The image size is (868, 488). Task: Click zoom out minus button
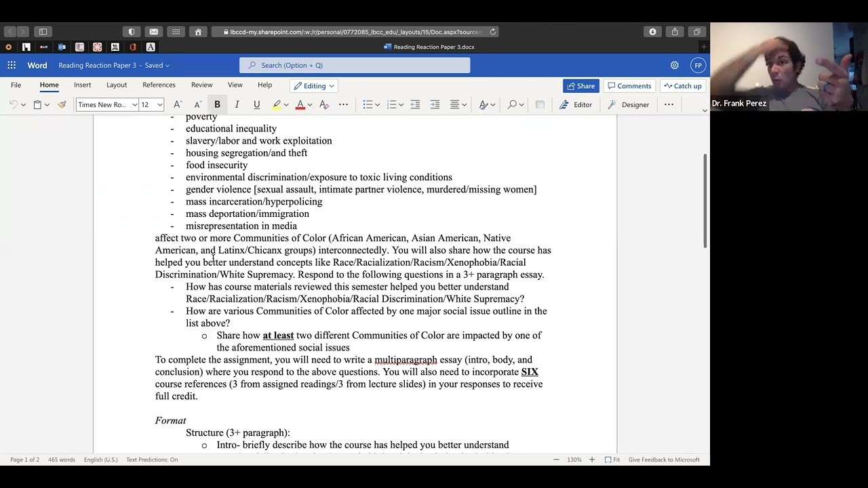tap(557, 460)
